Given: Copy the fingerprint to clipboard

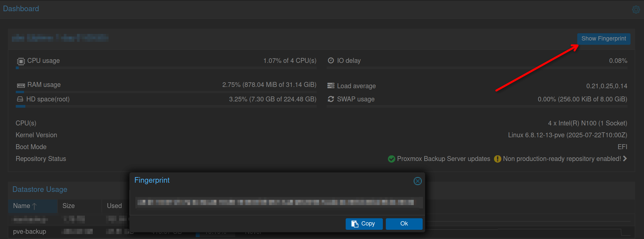Looking at the screenshot, I should tap(364, 224).
